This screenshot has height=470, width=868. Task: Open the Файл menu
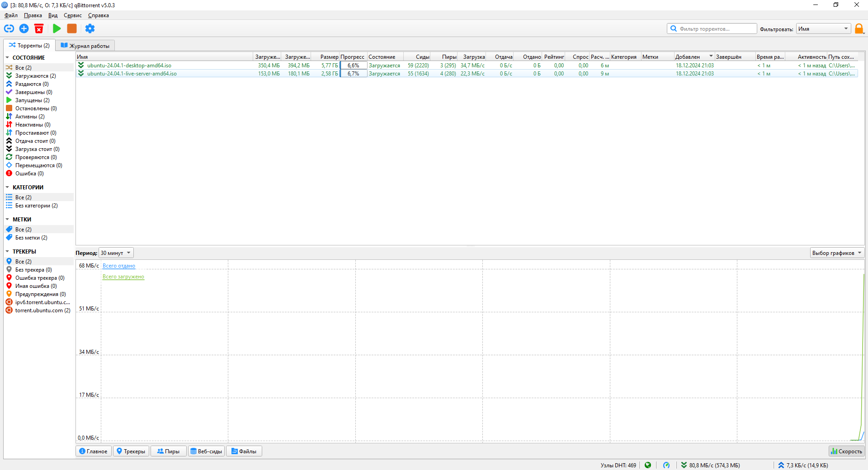11,15
